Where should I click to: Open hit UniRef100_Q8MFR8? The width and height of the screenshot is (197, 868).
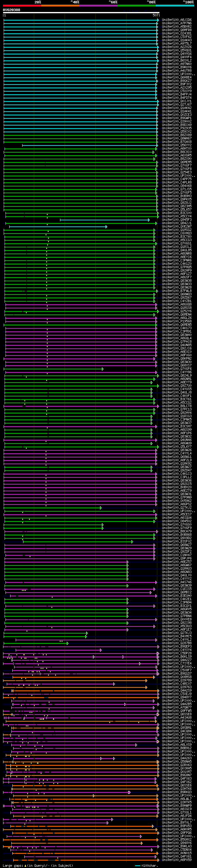pos(177,30)
